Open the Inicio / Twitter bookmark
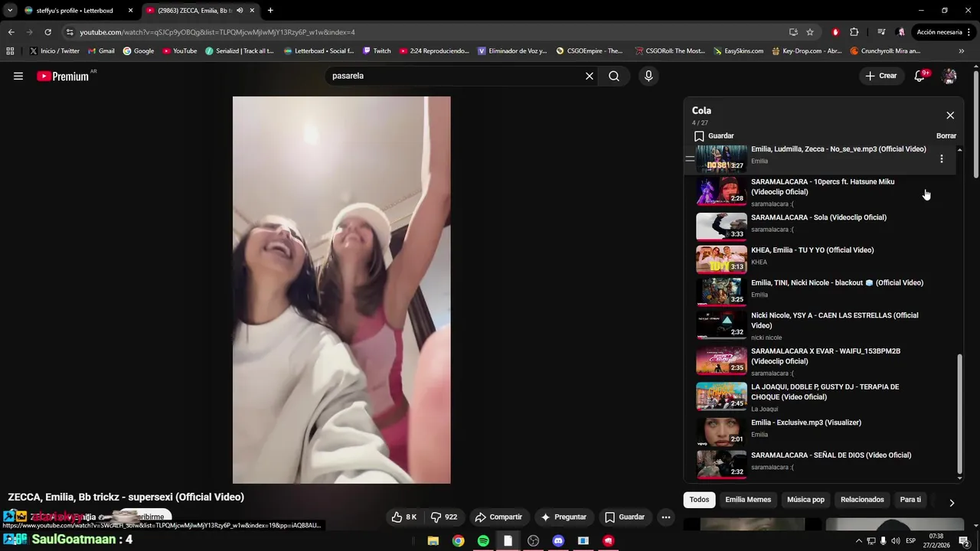 [54, 51]
